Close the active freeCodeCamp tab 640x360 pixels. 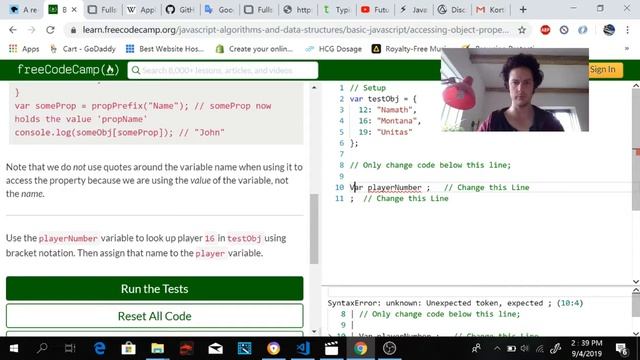click(x=74, y=9)
